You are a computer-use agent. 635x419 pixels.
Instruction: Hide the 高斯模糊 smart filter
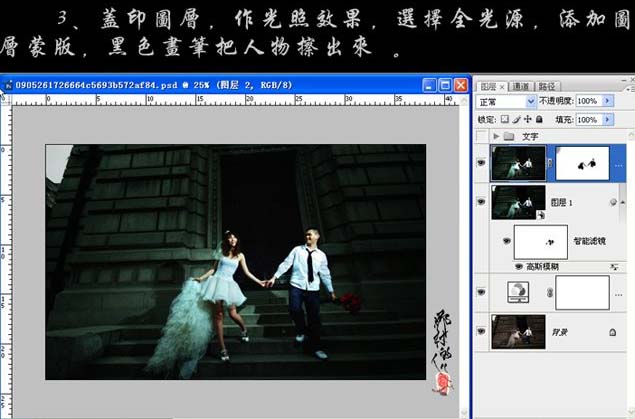pos(518,267)
